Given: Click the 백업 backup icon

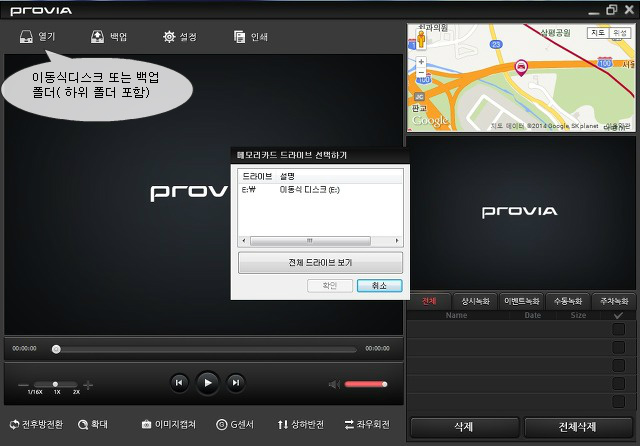Looking at the screenshot, I should click(97, 37).
